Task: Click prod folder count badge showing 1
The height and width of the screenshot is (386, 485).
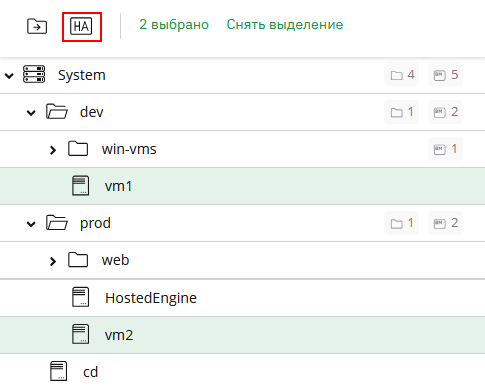Action: click(x=402, y=223)
